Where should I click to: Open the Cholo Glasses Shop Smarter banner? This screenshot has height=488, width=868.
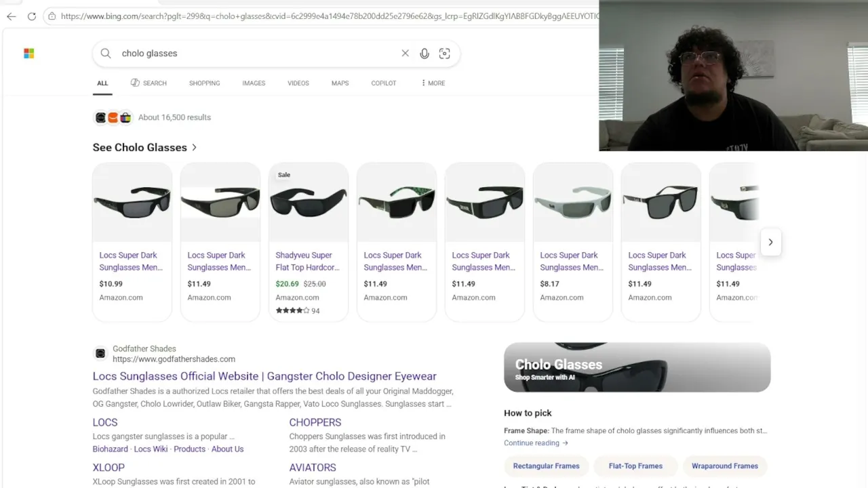tap(637, 367)
